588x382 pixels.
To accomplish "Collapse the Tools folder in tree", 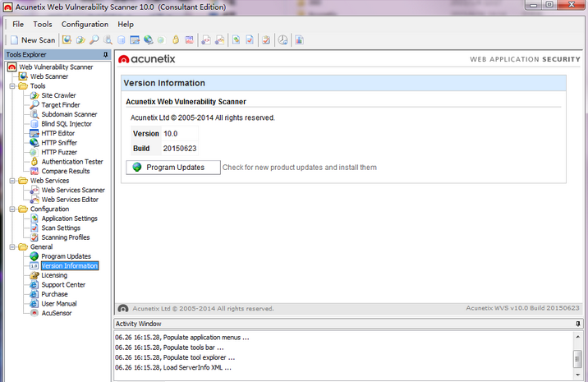I will click(12, 86).
